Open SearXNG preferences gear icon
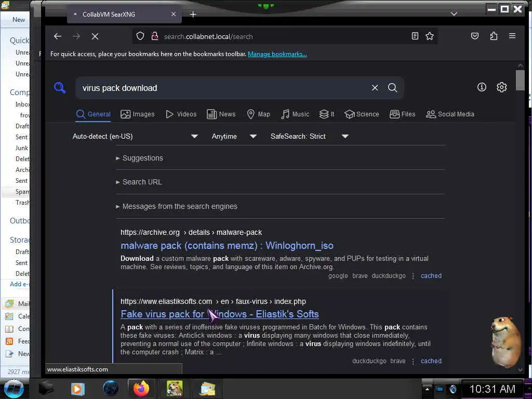Screen dimensions: 532x399 (501, 87)
